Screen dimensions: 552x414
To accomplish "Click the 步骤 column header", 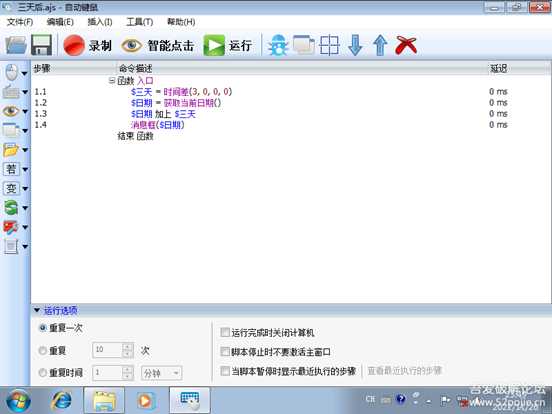I will (x=74, y=68).
